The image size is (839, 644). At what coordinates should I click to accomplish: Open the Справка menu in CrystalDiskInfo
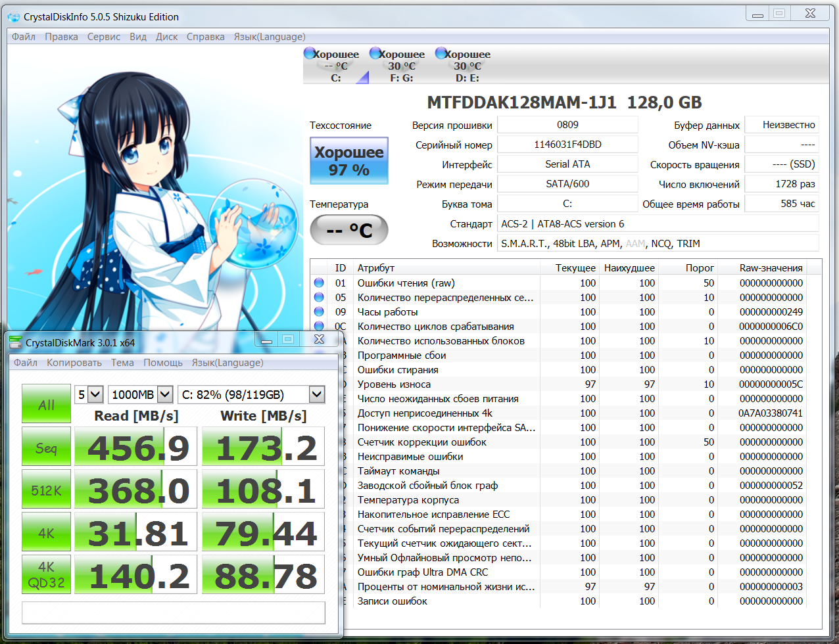[206, 37]
